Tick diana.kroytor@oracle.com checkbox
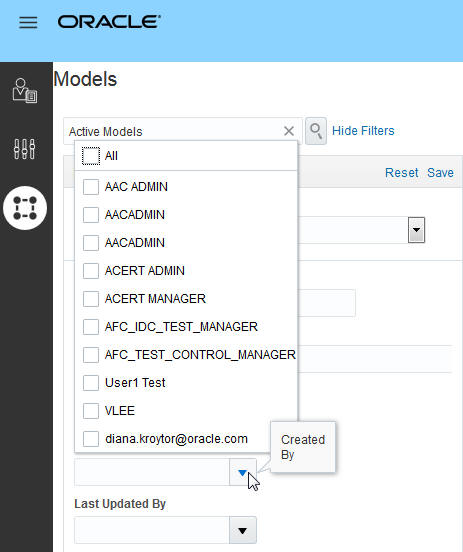Viewport: 463px width, 552px height. (91, 439)
